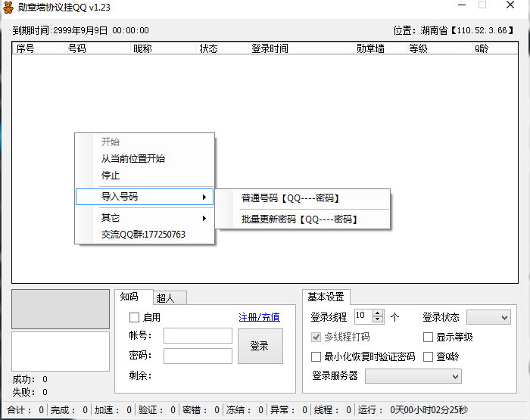Enable the 启用 checkbox

135,317
